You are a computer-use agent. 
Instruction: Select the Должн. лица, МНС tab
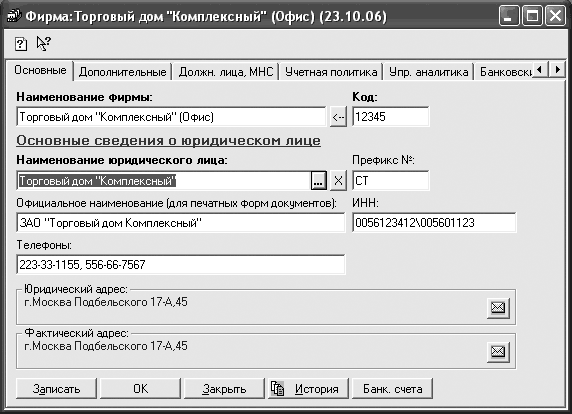click(226, 72)
